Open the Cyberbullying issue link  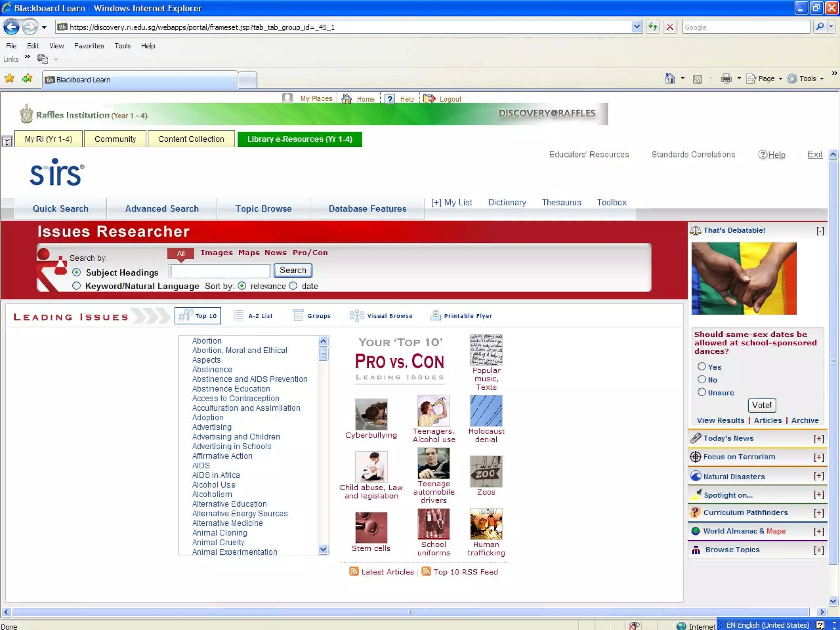[371, 435]
